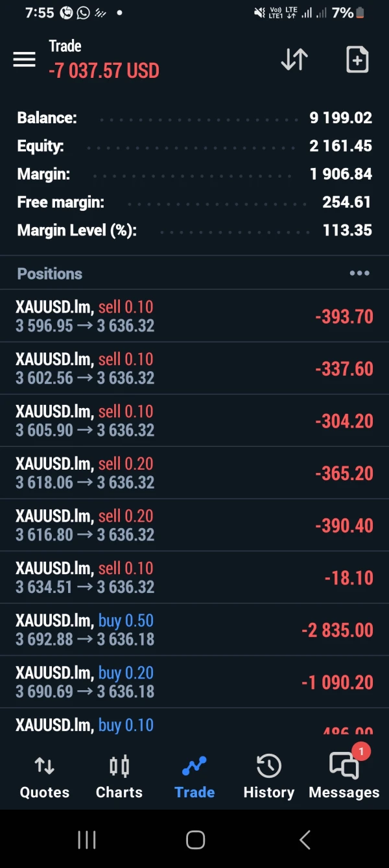Select the buy 0.50 position at 3 692.88

pos(194,630)
